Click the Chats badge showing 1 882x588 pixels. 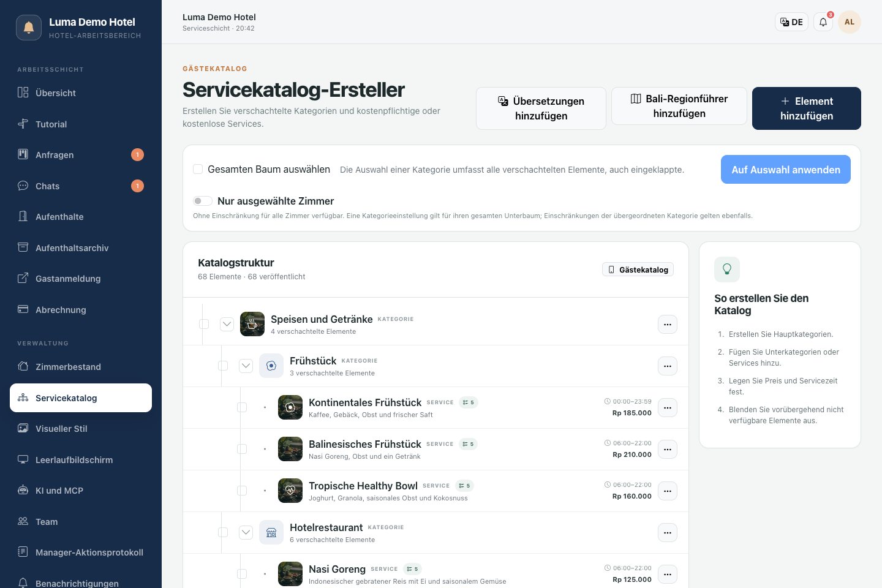coord(138,186)
